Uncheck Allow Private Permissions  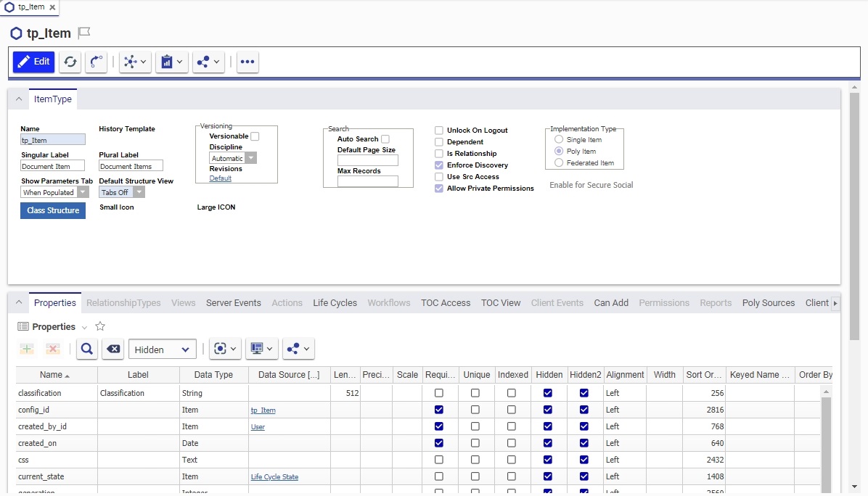click(x=439, y=188)
